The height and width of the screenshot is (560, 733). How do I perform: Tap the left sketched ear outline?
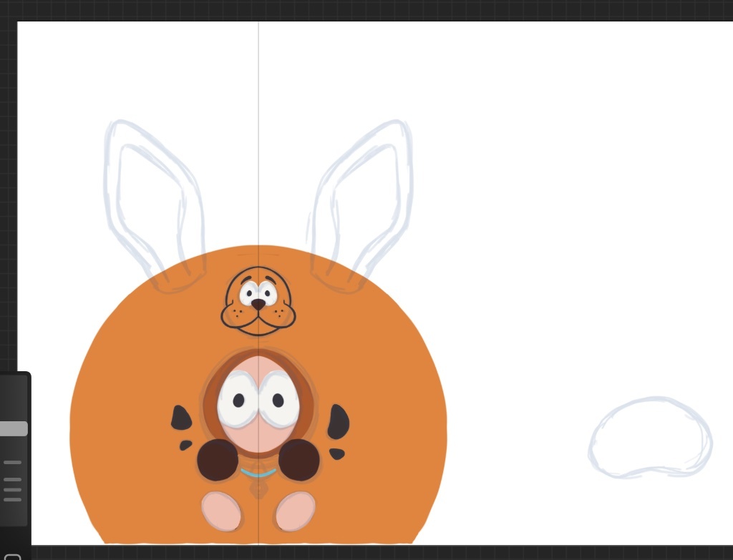point(155,206)
